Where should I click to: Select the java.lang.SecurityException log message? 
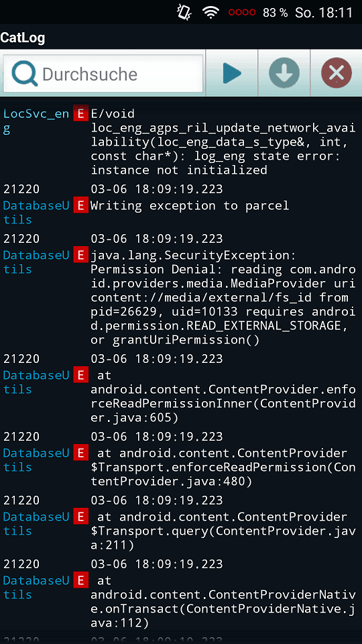[x=223, y=298]
